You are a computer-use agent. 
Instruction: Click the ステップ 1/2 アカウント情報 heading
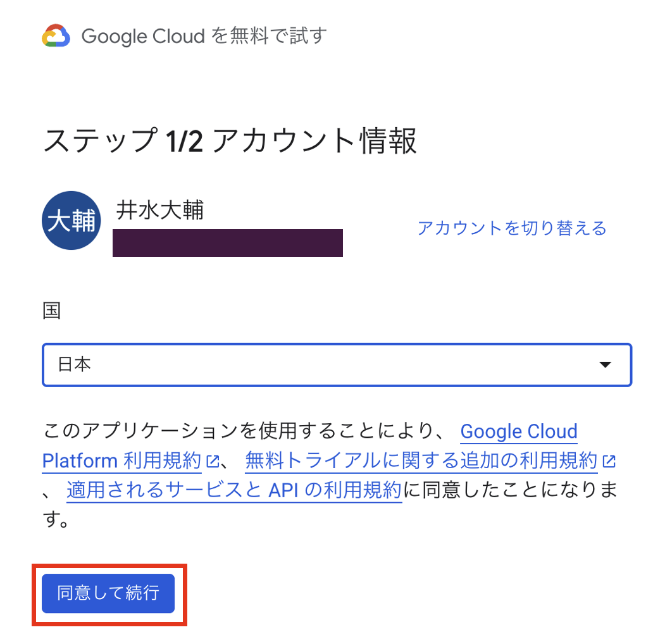pos(230,141)
